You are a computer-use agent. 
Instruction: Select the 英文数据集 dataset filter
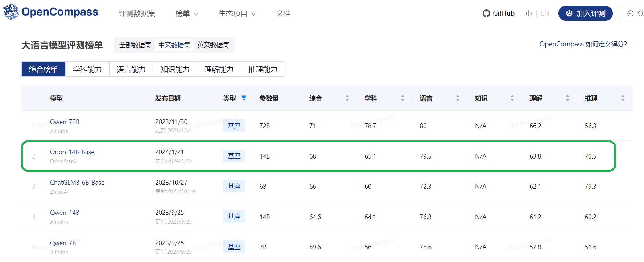pyautogui.click(x=213, y=45)
